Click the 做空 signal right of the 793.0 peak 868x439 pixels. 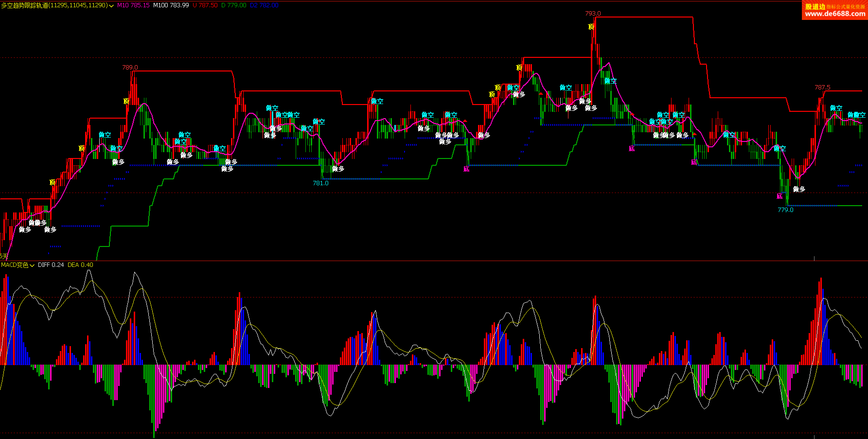tap(610, 81)
